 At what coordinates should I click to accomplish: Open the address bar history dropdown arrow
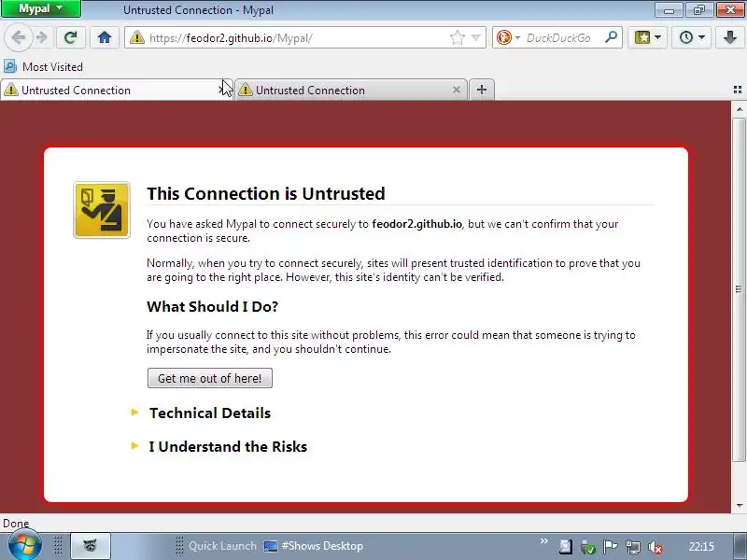point(475,37)
